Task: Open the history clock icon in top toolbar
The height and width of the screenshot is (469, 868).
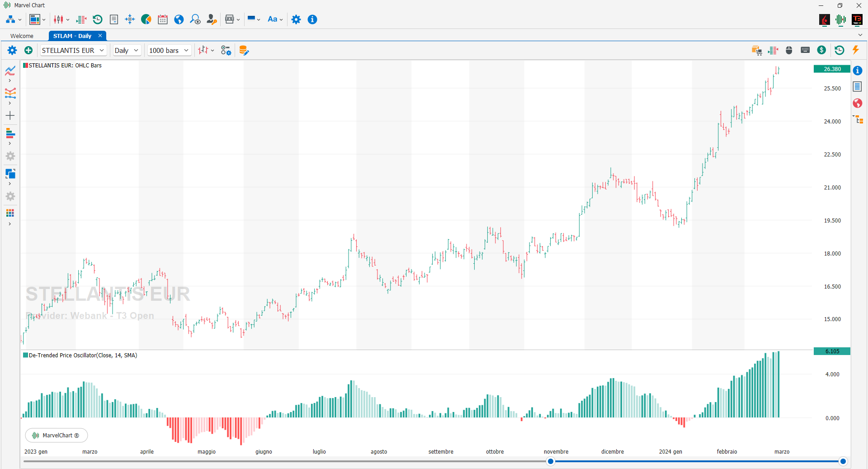Action: click(x=98, y=19)
